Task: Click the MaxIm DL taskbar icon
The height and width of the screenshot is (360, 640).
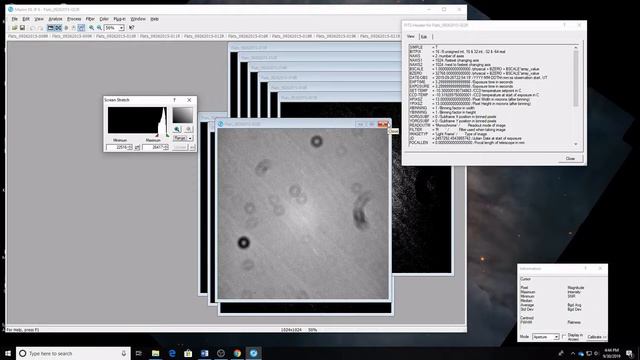Action: pos(253,353)
